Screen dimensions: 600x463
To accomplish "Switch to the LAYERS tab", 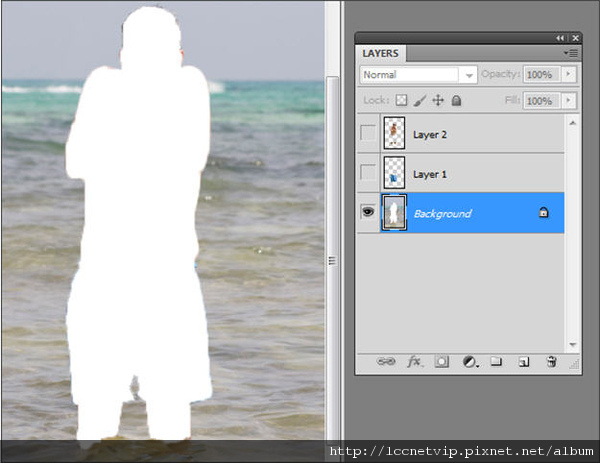I will (x=380, y=54).
